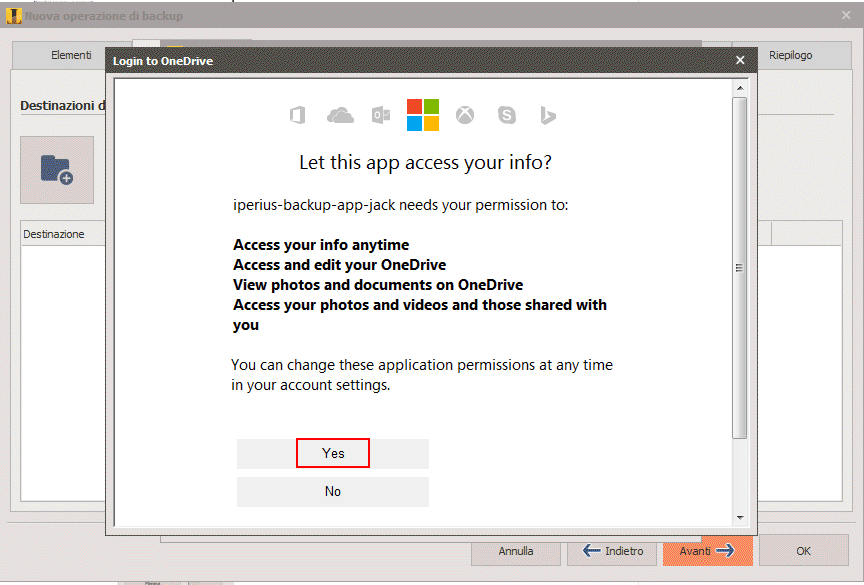Viewport: 864px width, 585px height.
Task: Click 'Access and edit your OneDrive' text
Action: pos(339,265)
